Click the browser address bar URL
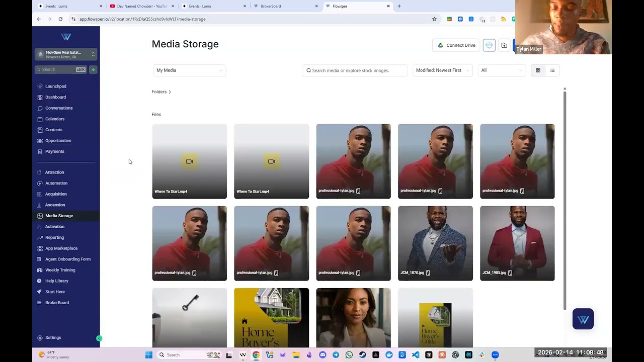This screenshot has height=362, width=644. pyautogui.click(x=142, y=19)
